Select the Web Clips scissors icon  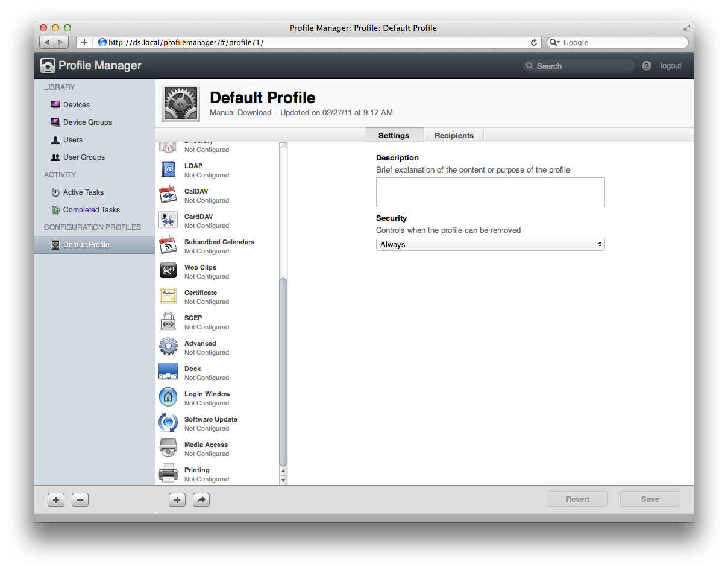click(168, 271)
